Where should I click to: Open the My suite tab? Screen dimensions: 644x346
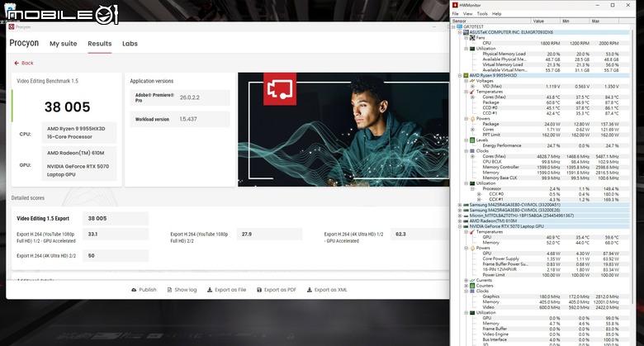(64, 44)
